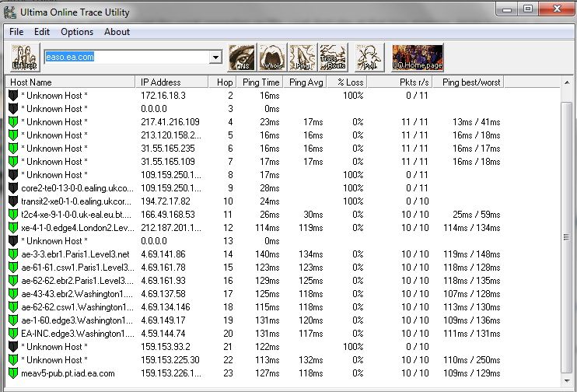Screen dimensions: 577x392
Task: Click black shield icon on hop 13 row
Action: (x=13, y=241)
